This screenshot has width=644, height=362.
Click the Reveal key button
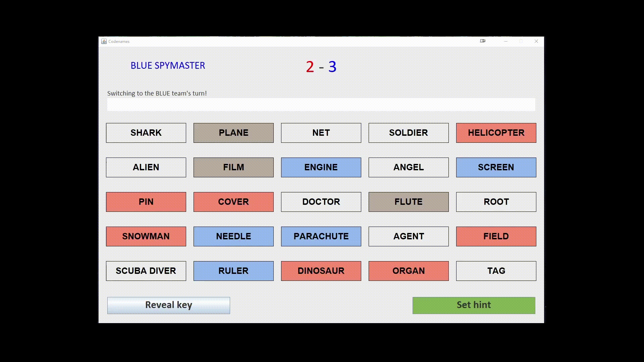(168, 305)
